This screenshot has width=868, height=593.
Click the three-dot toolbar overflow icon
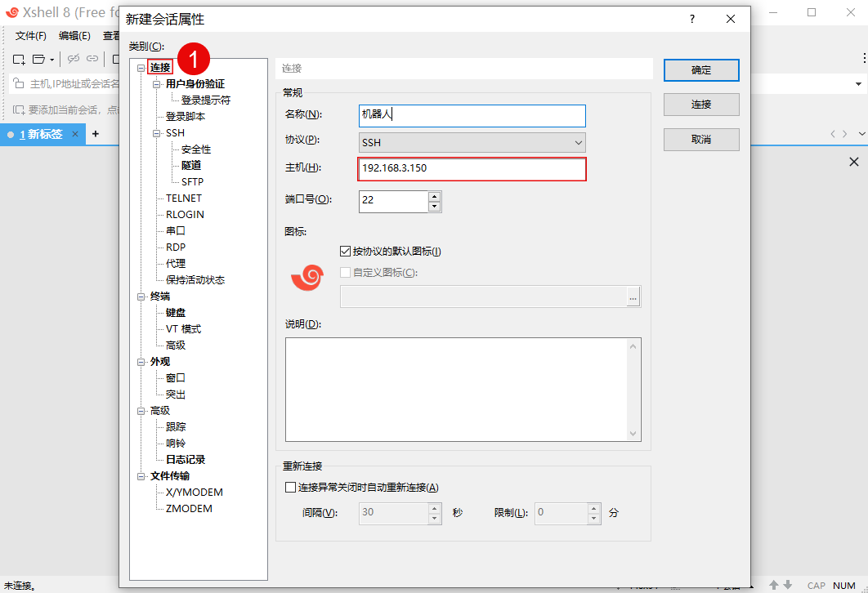point(864,59)
